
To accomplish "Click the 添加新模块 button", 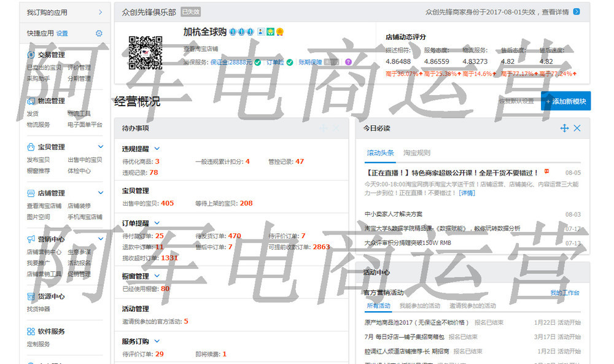I will pyautogui.click(x=566, y=101).
